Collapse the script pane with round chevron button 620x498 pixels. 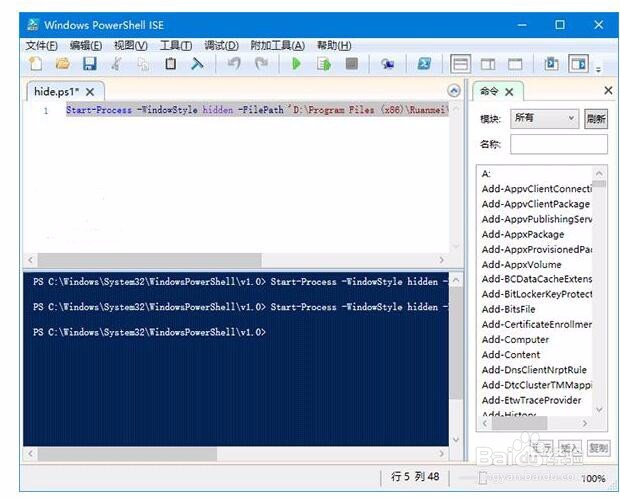click(x=454, y=91)
